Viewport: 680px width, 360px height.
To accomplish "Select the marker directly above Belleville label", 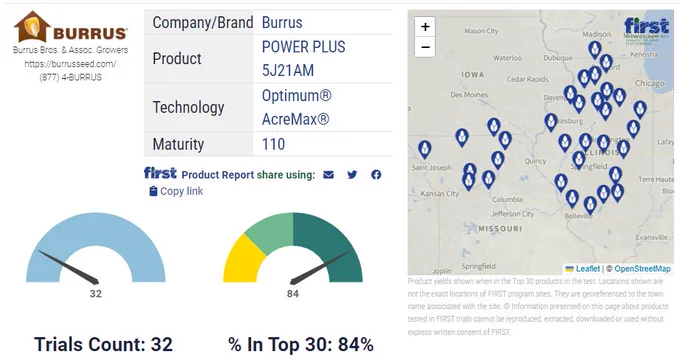I will [x=590, y=206].
